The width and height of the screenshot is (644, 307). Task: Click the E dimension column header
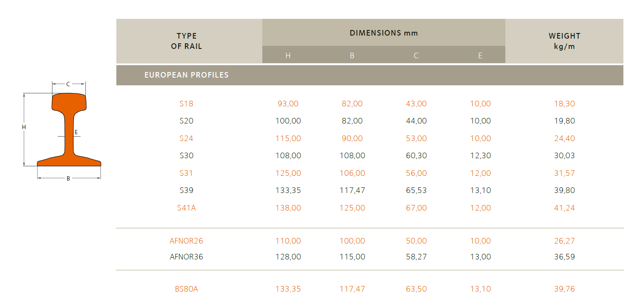pos(480,56)
